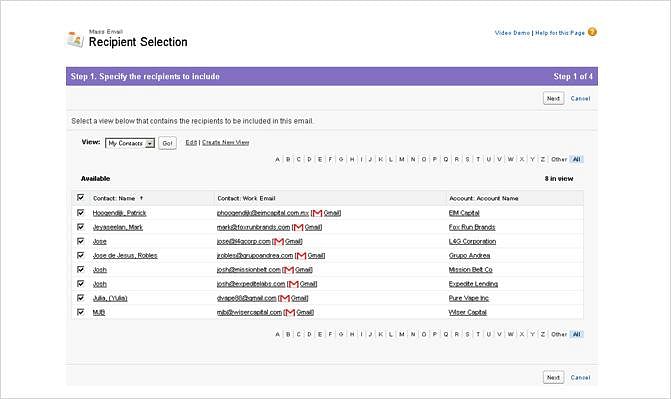Click Gmail icon next to josh@expeditelabs.com
The image size is (671, 399).
point(293,284)
